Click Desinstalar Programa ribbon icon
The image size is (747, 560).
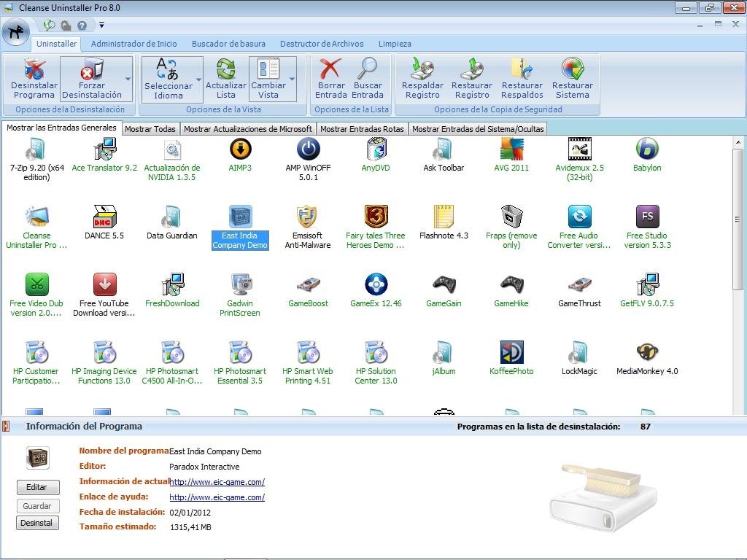(x=34, y=69)
